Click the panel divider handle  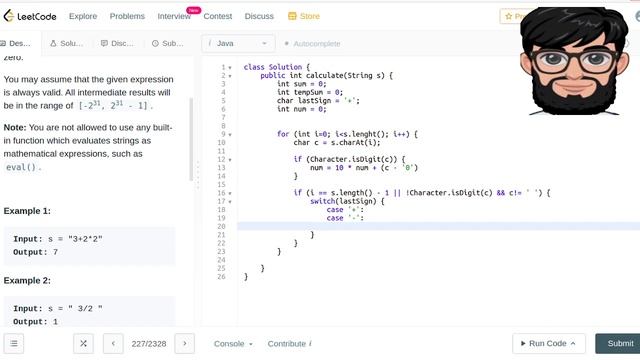click(198, 175)
